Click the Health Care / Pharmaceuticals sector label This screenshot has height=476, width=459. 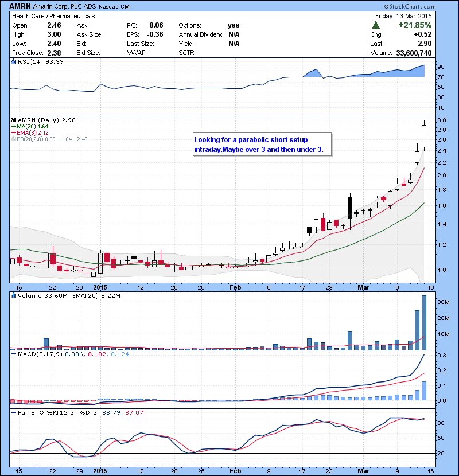pos(53,16)
